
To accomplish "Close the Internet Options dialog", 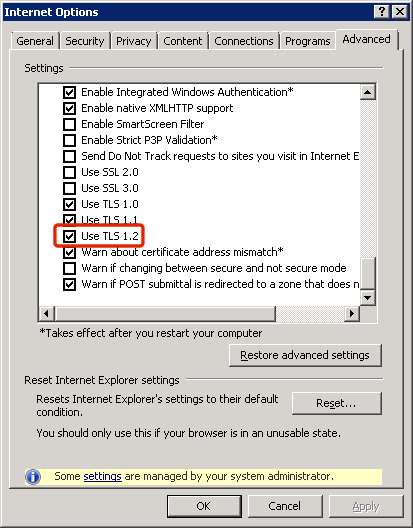I will coord(400,12).
